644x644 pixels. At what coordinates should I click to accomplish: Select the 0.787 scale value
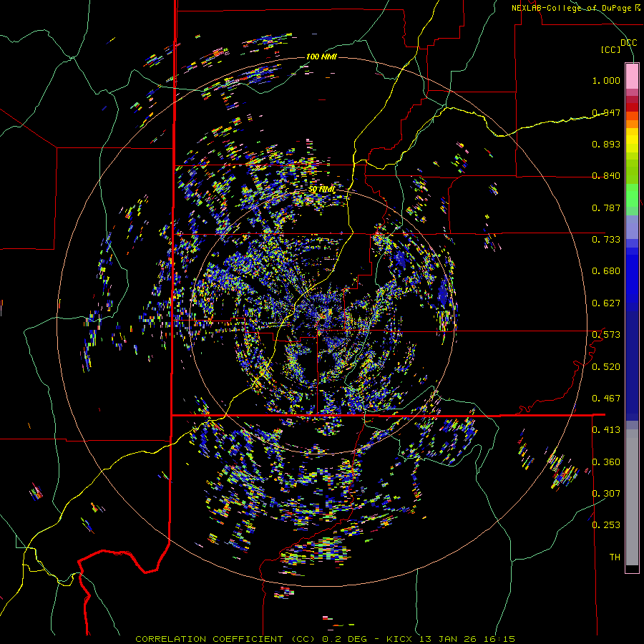606,208
